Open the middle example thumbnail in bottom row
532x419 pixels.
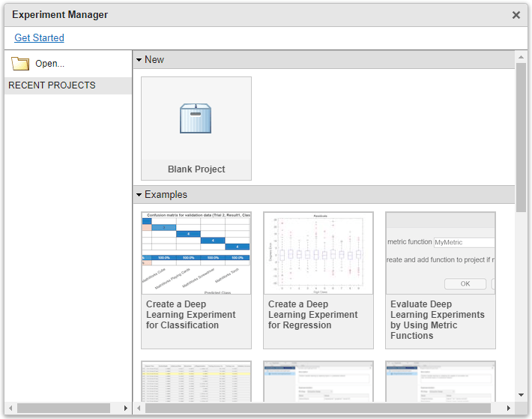(318, 382)
